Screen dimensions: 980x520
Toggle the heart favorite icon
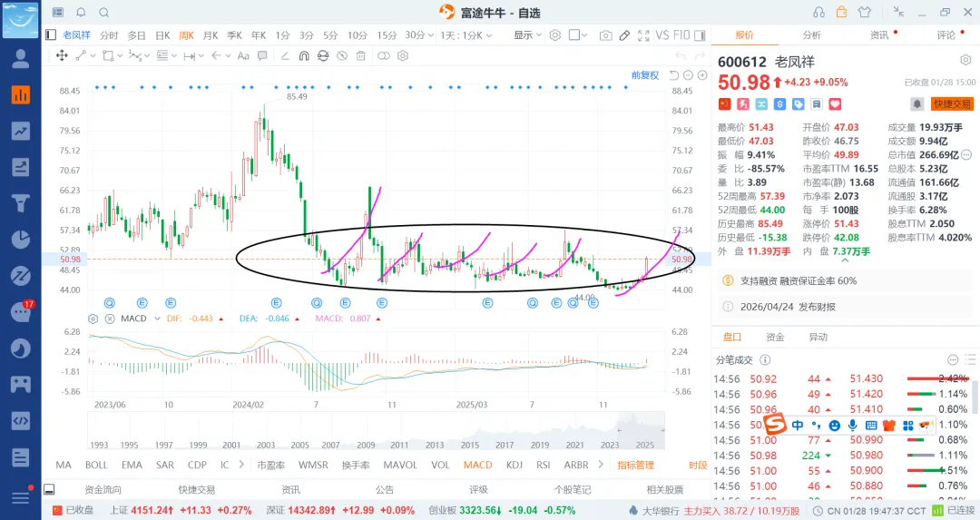(835, 103)
